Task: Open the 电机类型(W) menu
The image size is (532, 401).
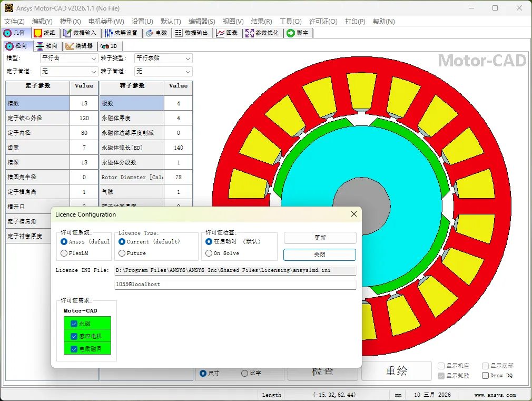Action: pyautogui.click(x=106, y=22)
